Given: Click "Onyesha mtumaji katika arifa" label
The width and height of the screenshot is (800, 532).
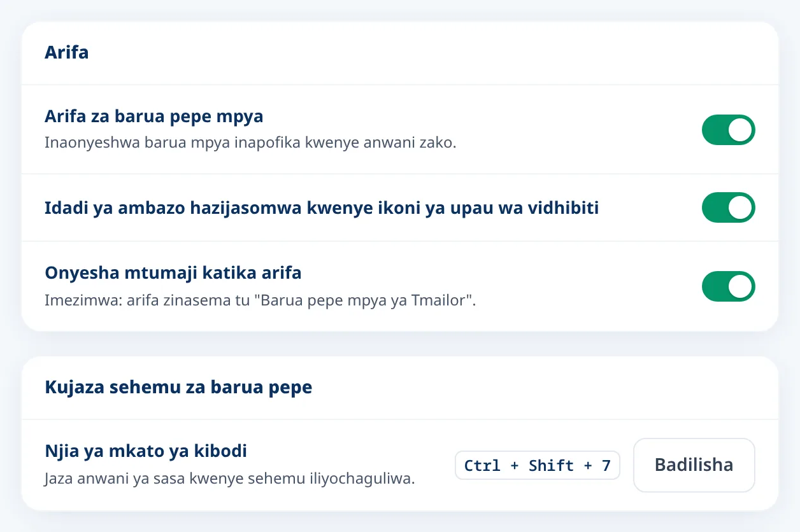Looking at the screenshot, I should click(173, 273).
